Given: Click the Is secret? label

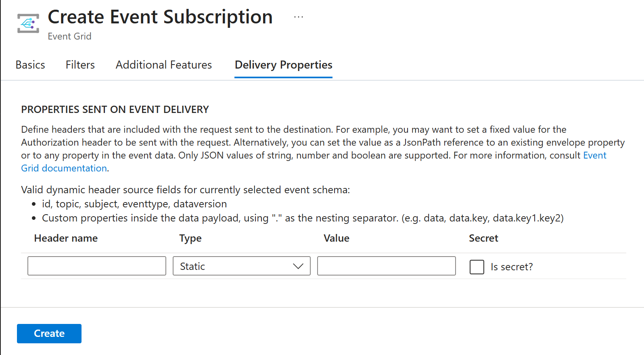Looking at the screenshot, I should [x=512, y=267].
